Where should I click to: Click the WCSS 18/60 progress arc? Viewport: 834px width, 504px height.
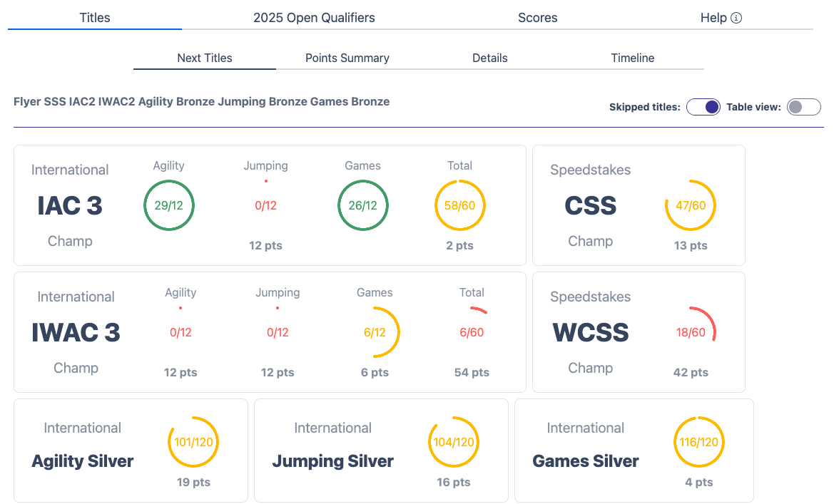(x=691, y=332)
